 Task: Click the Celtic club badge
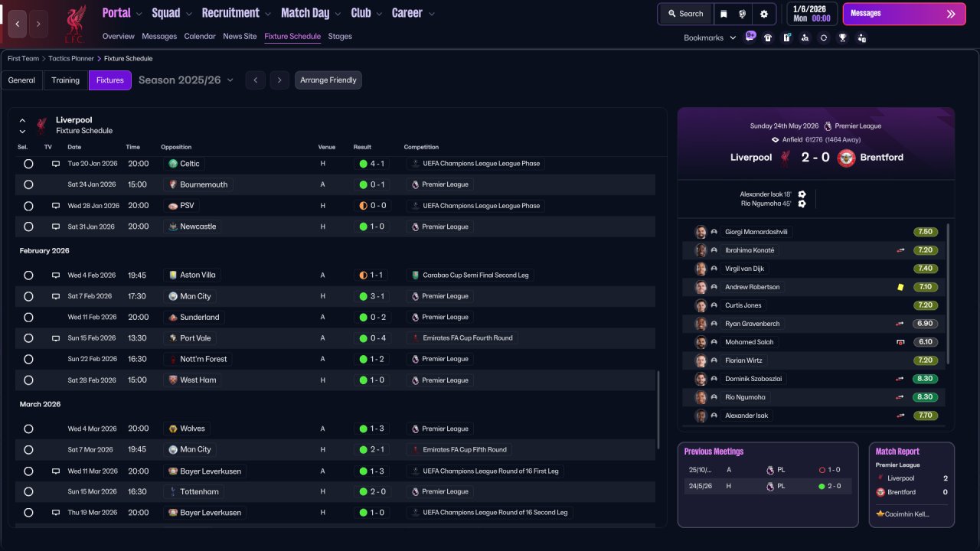173,164
